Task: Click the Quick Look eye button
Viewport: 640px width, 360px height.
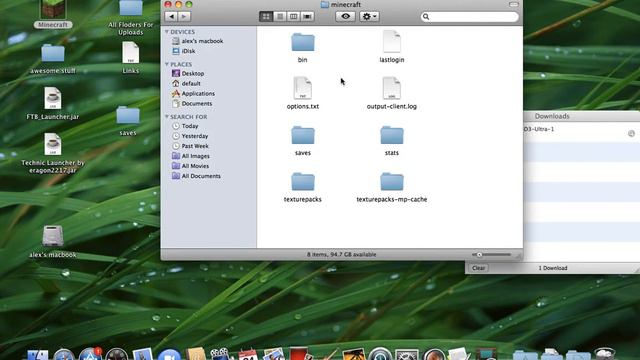Action: click(x=345, y=16)
